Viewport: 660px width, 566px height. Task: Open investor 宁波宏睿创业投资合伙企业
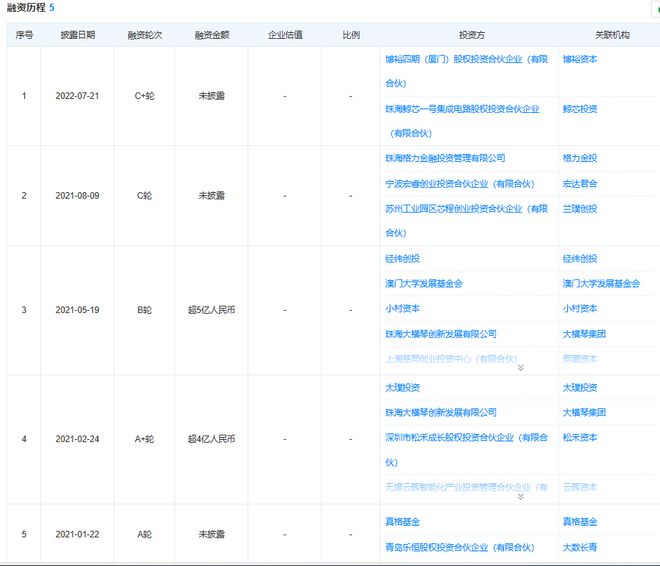point(460,184)
